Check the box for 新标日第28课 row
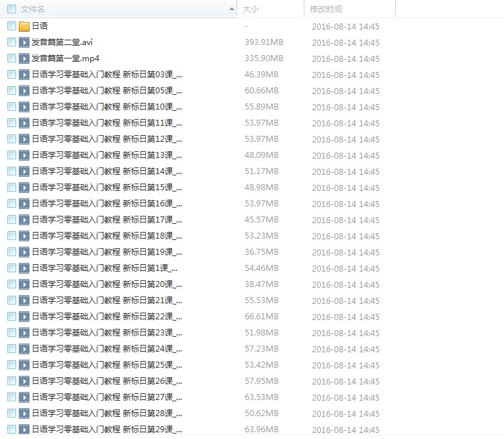The image size is (504, 439). tap(11, 413)
